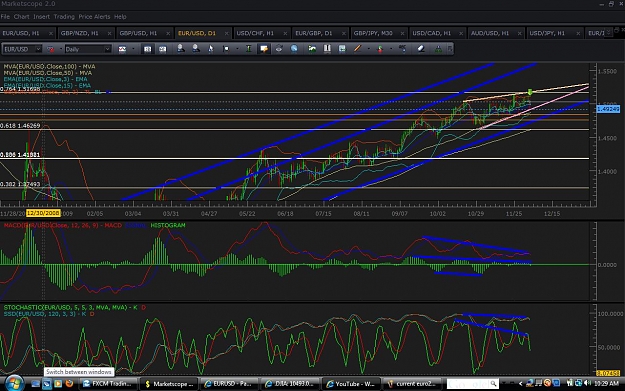Screen dimensions: 625x391
Task: Toggle the first chart window layout button
Action: tap(147, 49)
